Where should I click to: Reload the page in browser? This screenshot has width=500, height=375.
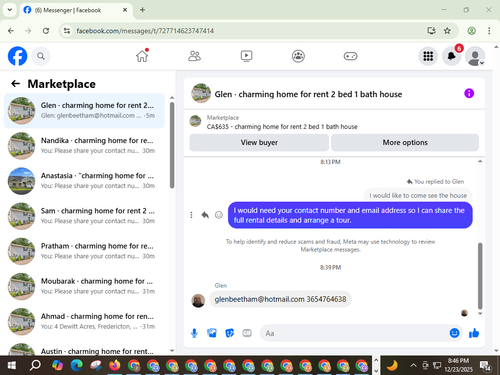pos(46,31)
